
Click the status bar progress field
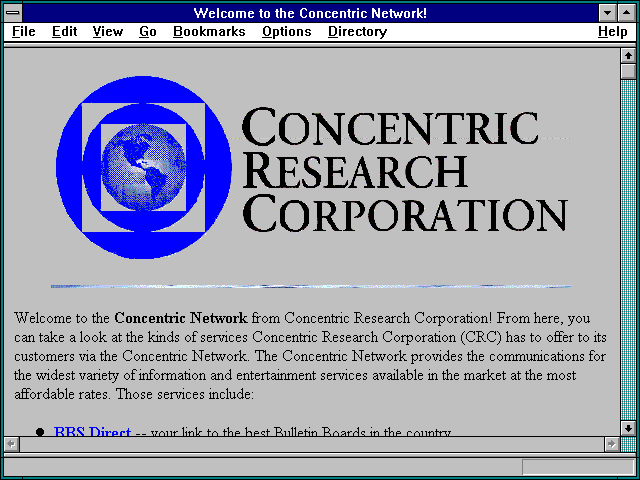point(578,467)
